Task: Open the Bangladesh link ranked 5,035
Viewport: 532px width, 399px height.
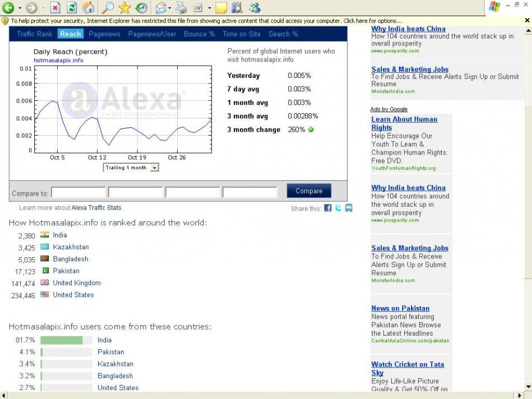Action: (70, 259)
